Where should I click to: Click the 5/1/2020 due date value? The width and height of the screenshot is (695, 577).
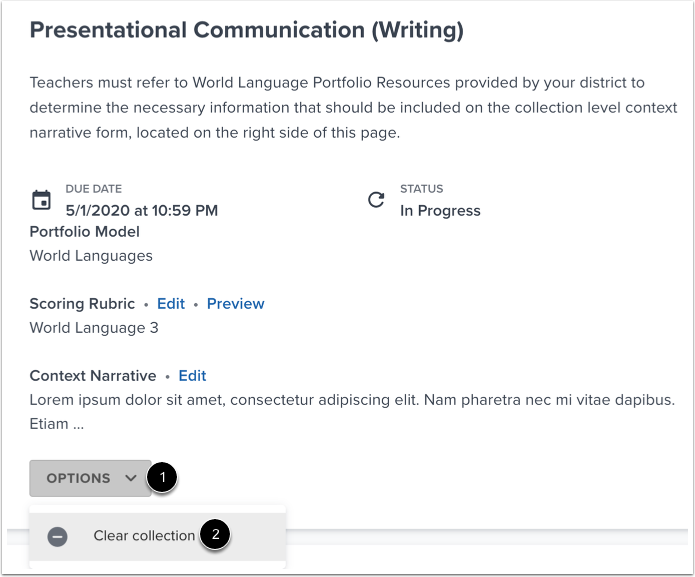(x=141, y=211)
